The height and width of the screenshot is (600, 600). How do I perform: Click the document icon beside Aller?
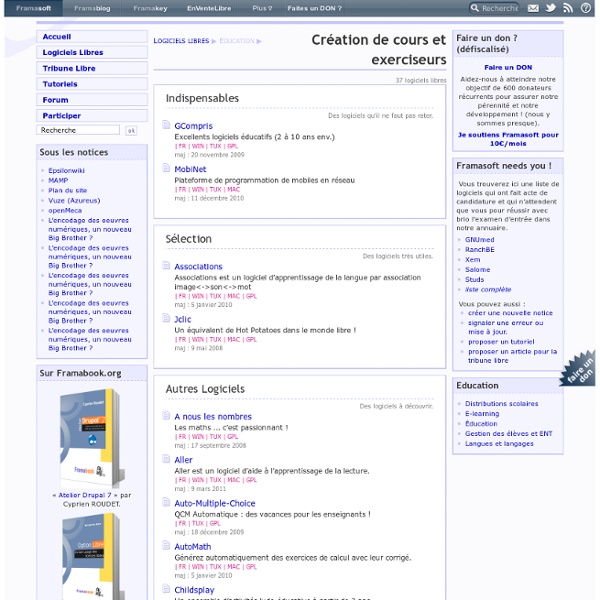point(166,459)
